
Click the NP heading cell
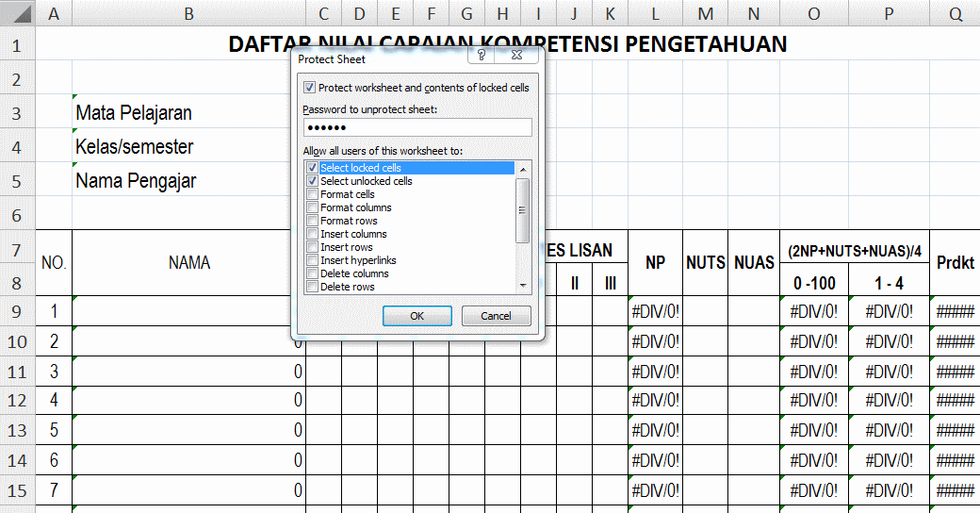click(655, 263)
